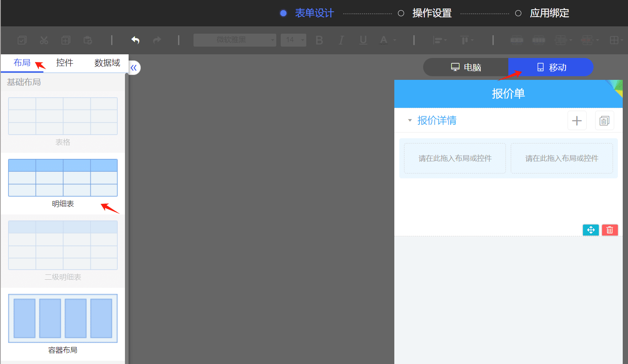Click the split cells toolbar icon
The width and height of the screenshot is (628, 364).
point(538,40)
